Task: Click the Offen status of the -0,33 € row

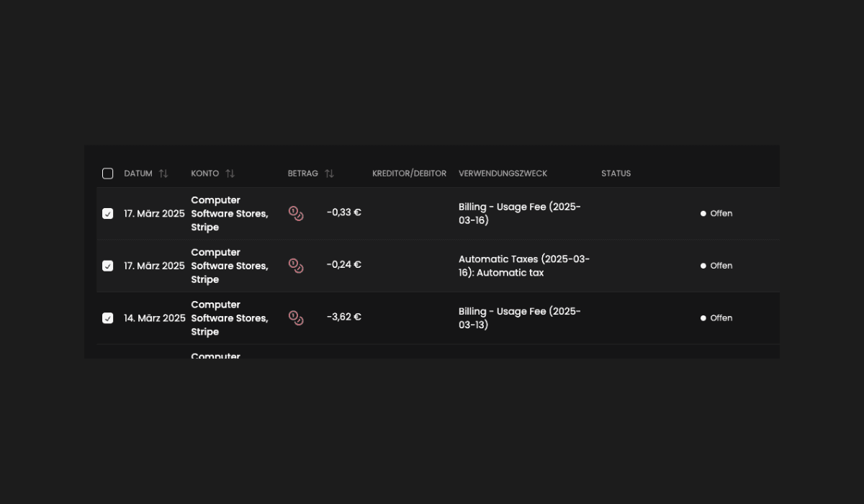Action: point(721,214)
